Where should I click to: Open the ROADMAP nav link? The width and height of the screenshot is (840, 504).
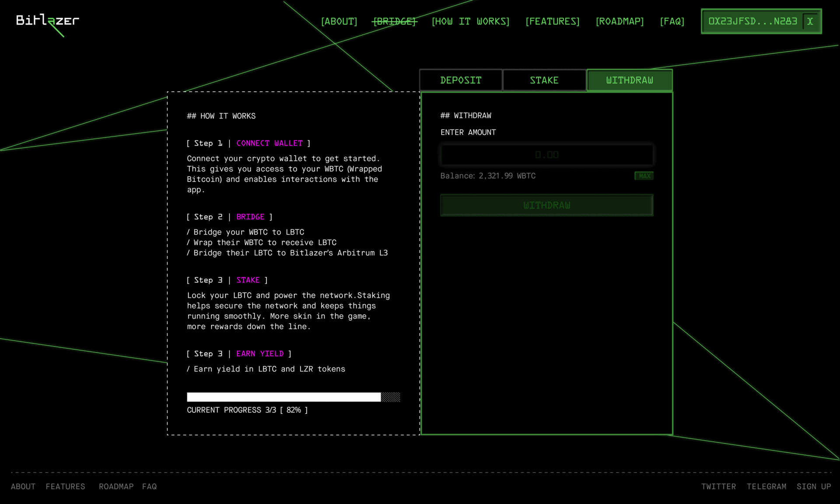coord(619,21)
